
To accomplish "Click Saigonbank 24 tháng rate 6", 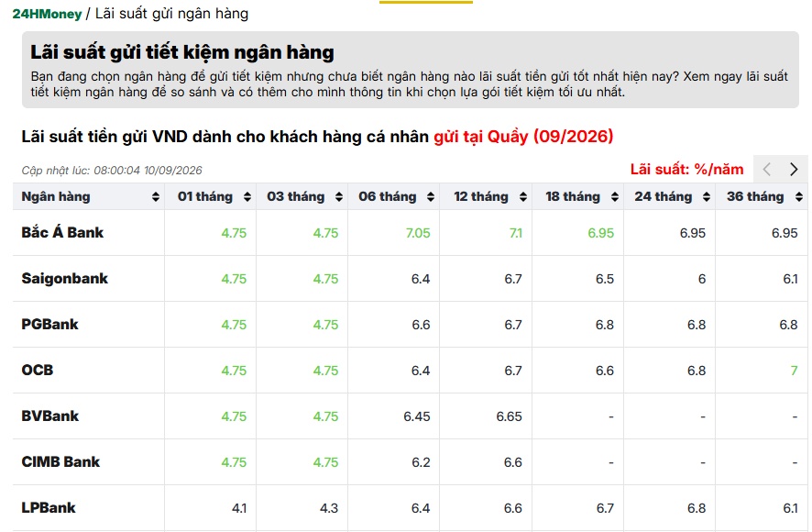I will pos(702,280).
